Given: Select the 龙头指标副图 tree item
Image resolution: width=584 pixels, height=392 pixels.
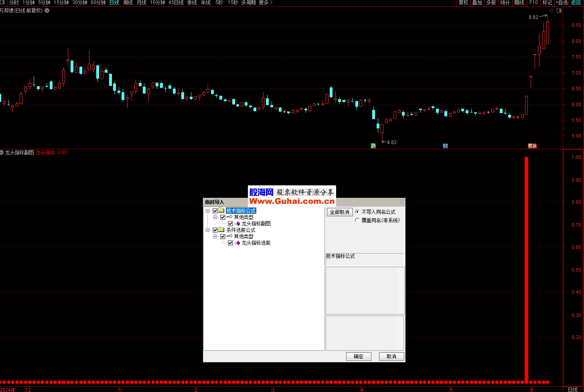Looking at the screenshot, I should click(256, 223).
